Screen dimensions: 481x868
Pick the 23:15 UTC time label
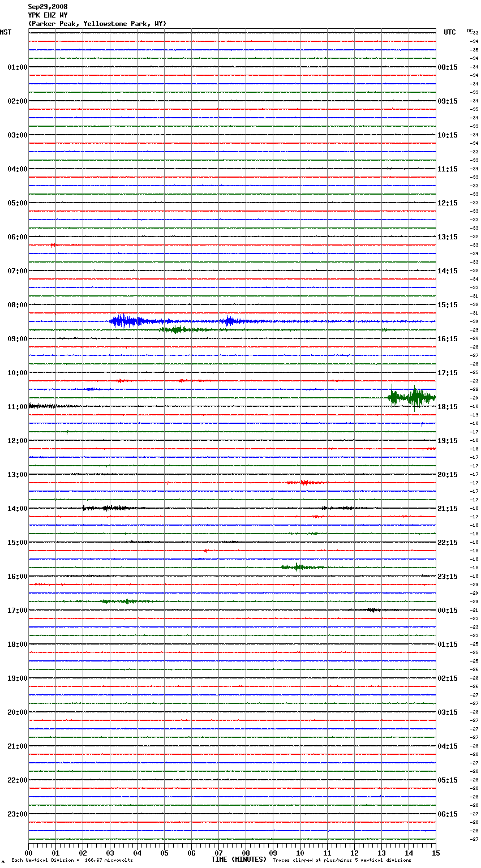[448, 577]
